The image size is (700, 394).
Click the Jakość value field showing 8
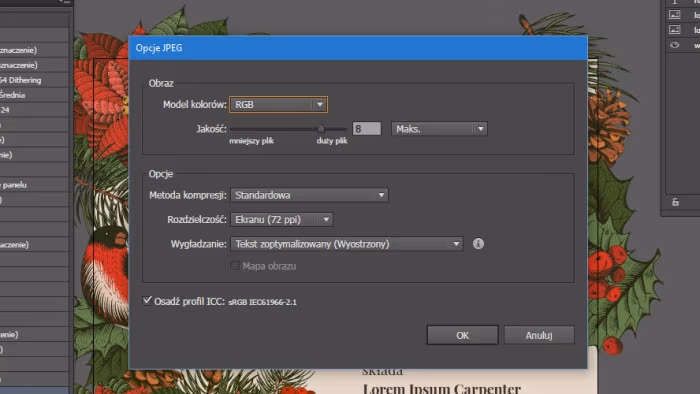[x=367, y=129]
